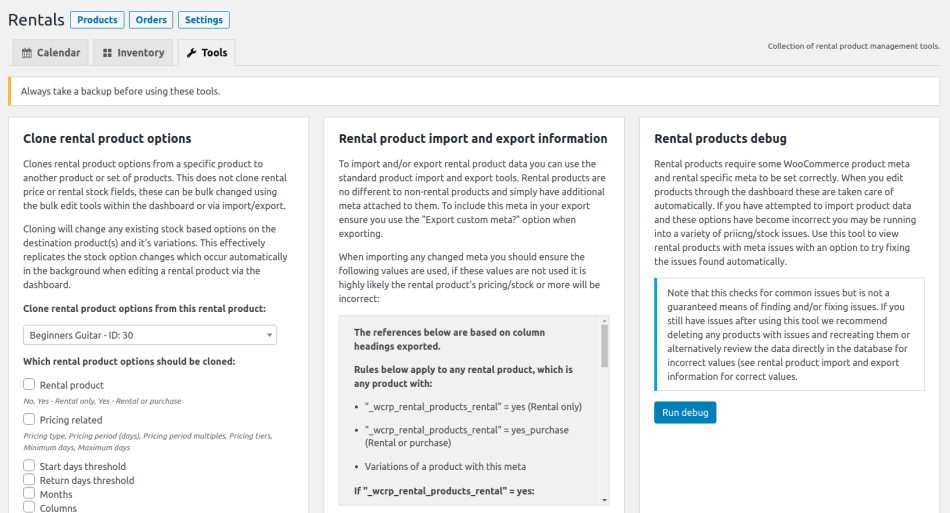Go to the Orders page
The image size is (950, 513).
pyautogui.click(x=150, y=19)
